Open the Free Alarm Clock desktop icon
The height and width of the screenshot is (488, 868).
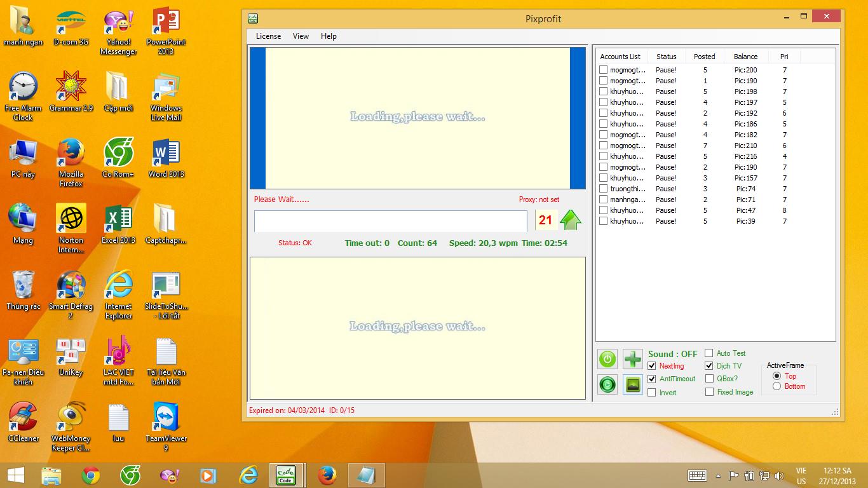[x=23, y=97]
